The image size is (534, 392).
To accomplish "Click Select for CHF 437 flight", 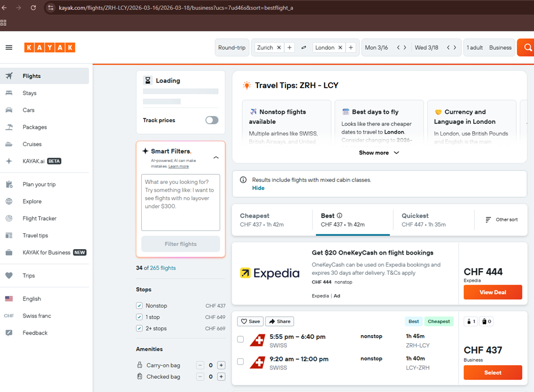I will tap(493, 373).
